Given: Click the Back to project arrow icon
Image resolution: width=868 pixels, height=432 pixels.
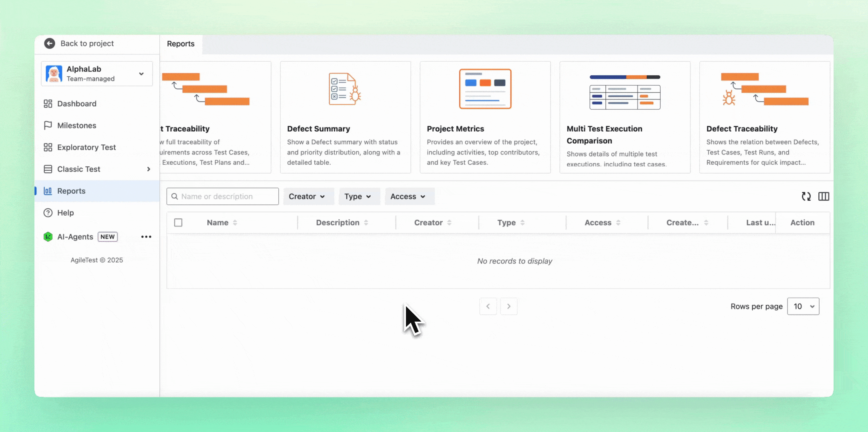Looking at the screenshot, I should click(50, 43).
